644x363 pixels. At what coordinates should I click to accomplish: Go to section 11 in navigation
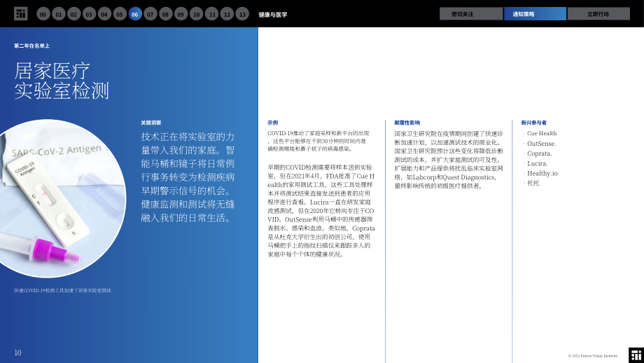212,14
